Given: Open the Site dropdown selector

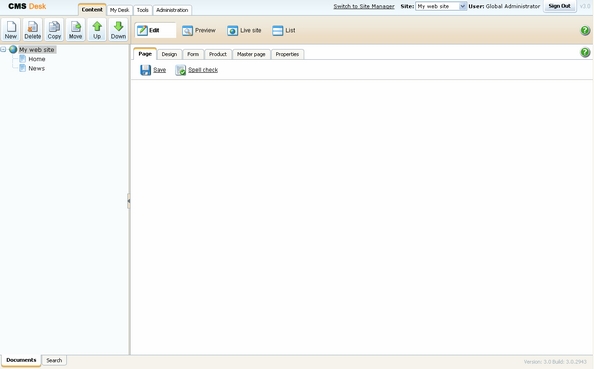Looking at the screenshot, I should pos(441,6).
